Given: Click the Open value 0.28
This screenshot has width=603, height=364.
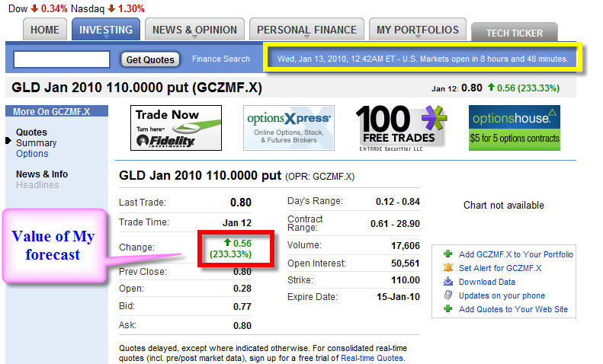Looking at the screenshot, I should 242,289.
